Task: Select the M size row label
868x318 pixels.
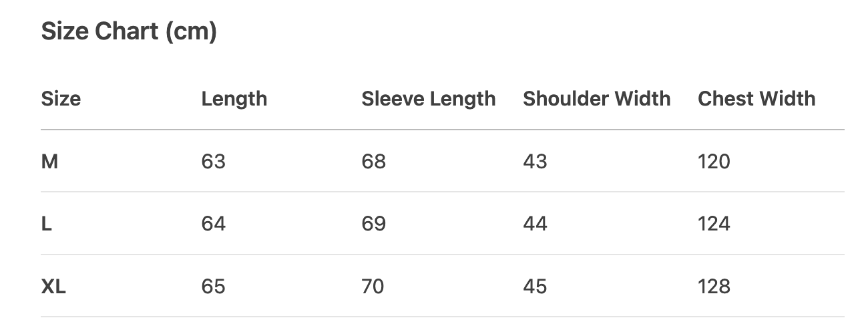Action: coord(49,162)
